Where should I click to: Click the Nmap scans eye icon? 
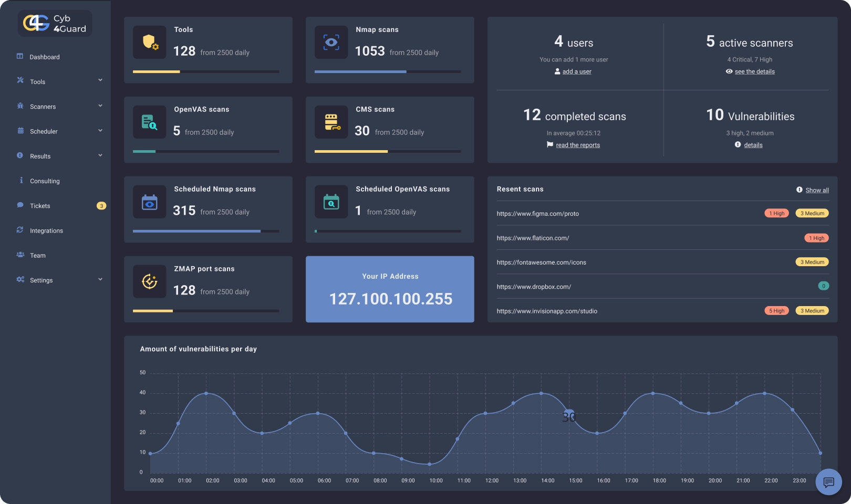331,42
